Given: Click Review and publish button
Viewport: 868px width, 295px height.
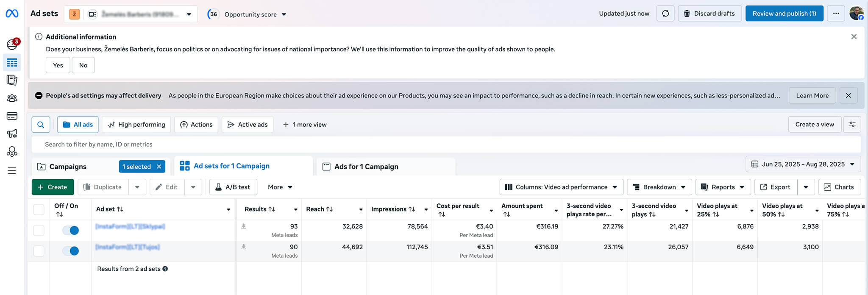Looking at the screenshot, I should point(784,14).
